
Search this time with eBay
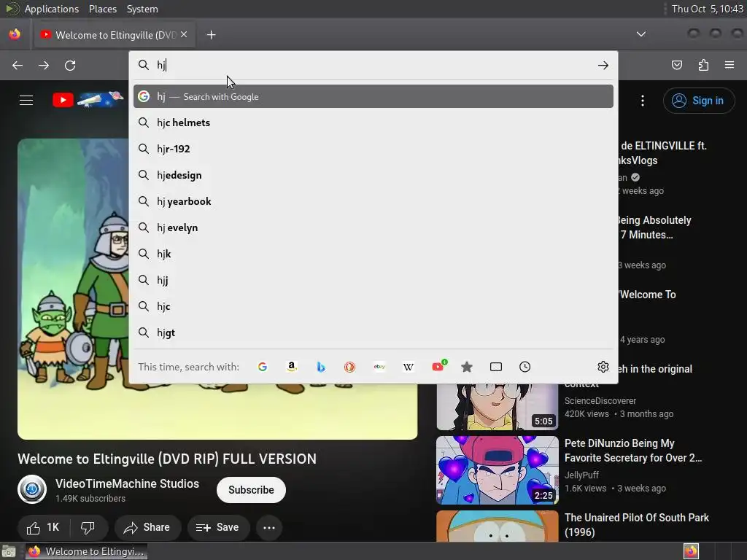(x=379, y=367)
